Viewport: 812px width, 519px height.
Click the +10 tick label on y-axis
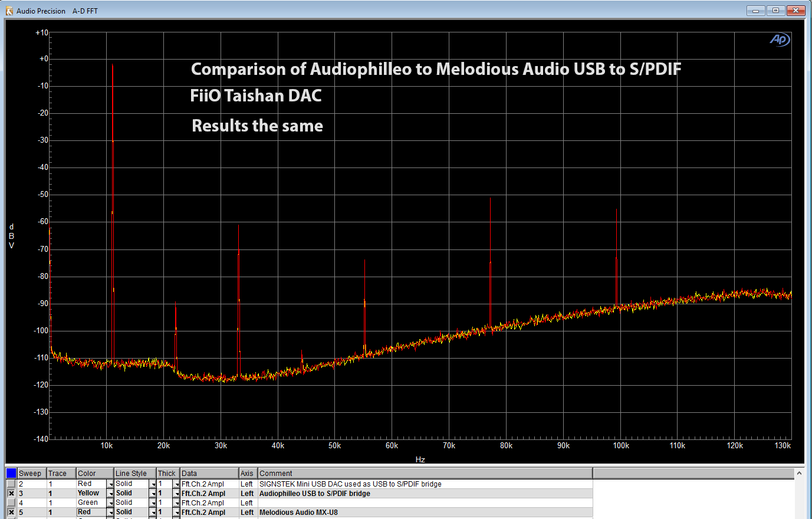(42, 32)
